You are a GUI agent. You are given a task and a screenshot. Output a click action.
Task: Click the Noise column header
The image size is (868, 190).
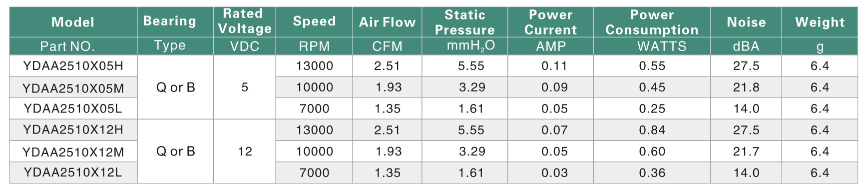pos(746,22)
